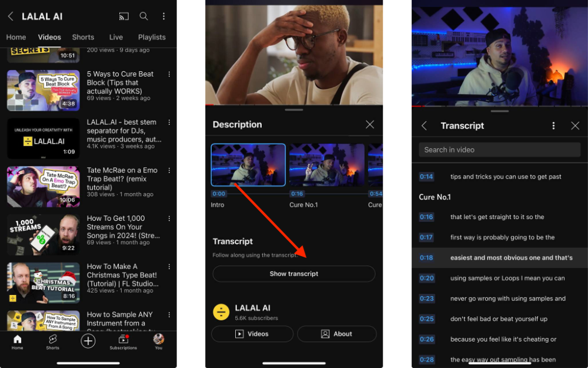Open options for 'LALAL.AI - best stem separator' video
Image resolution: width=588 pixels, height=368 pixels.
(169, 122)
